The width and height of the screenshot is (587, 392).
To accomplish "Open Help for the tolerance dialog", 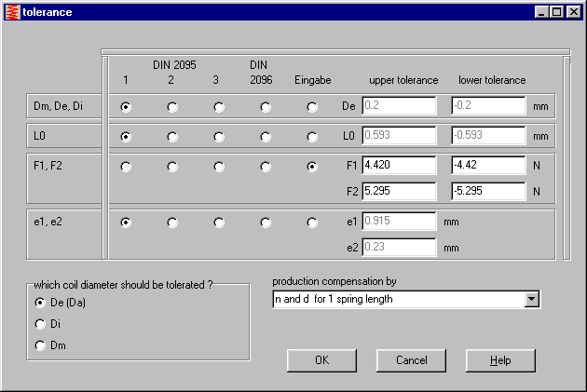I will click(500, 360).
